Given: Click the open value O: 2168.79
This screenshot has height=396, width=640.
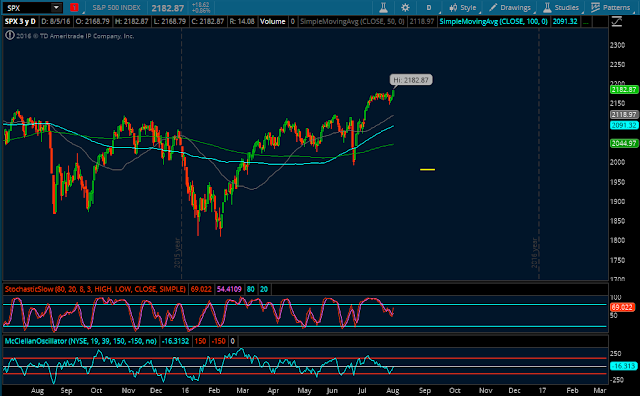Looking at the screenshot, I should tap(93, 21).
